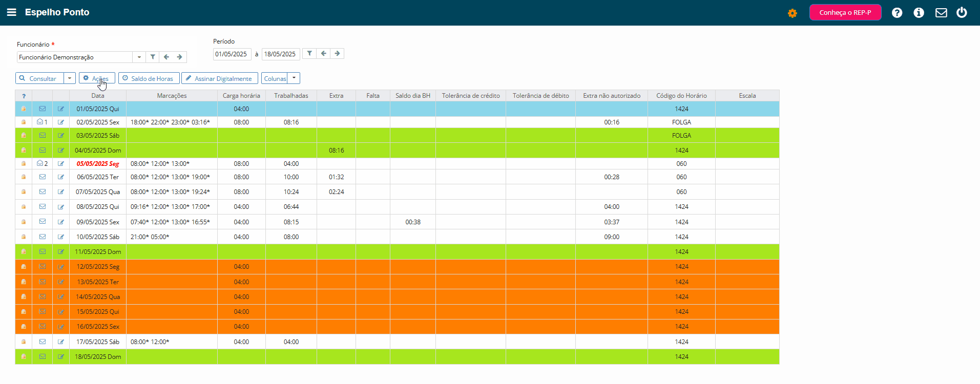Click the Saldo de Horas button
This screenshot has width=980, height=384.
click(x=149, y=78)
